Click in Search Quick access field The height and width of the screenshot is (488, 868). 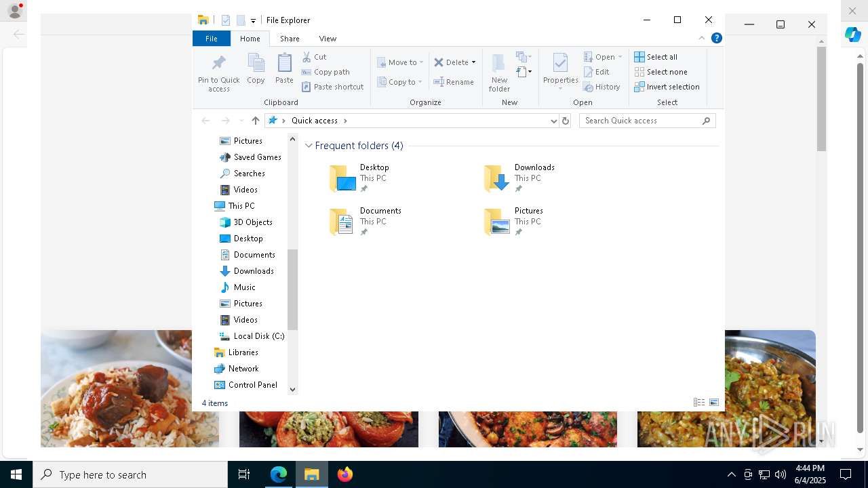point(641,121)
